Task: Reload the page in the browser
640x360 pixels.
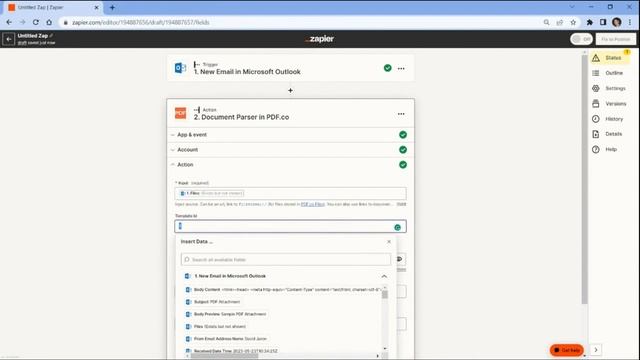Action: click(36, 22)
